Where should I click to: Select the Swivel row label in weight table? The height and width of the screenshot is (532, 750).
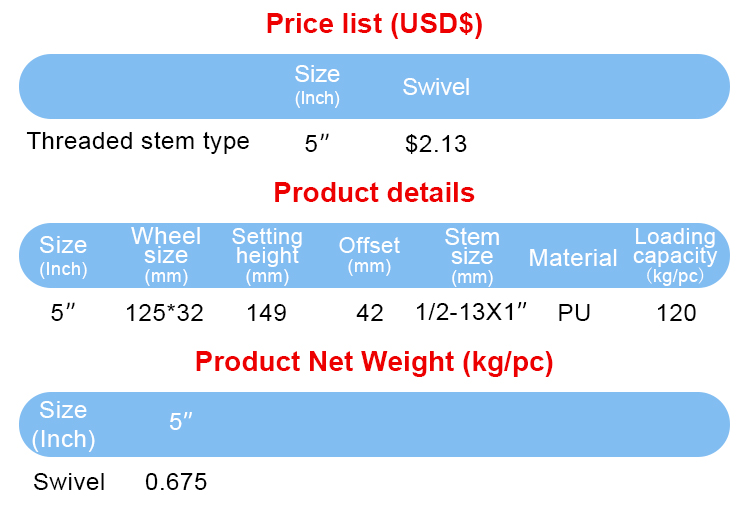69,482
